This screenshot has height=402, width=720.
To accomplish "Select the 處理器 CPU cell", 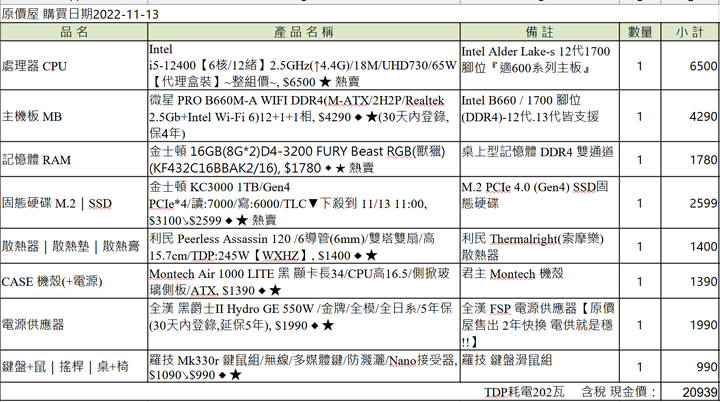I will coord(74,66).
